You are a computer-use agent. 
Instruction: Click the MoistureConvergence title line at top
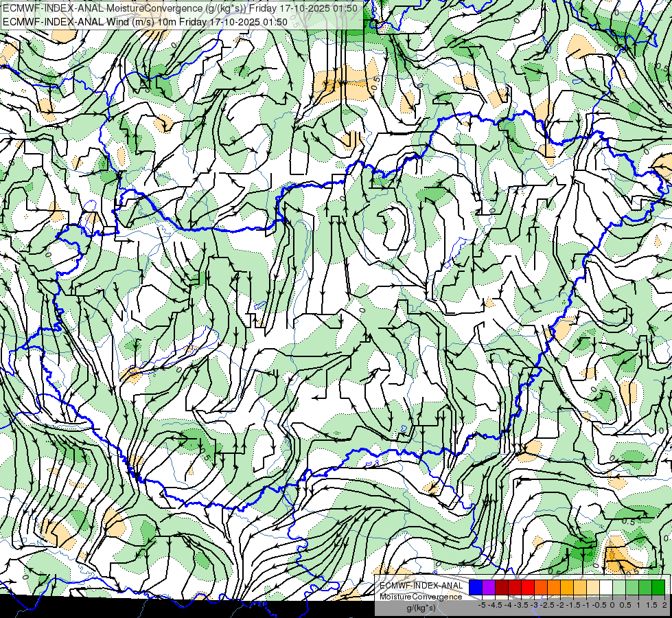tap(180, 8)
